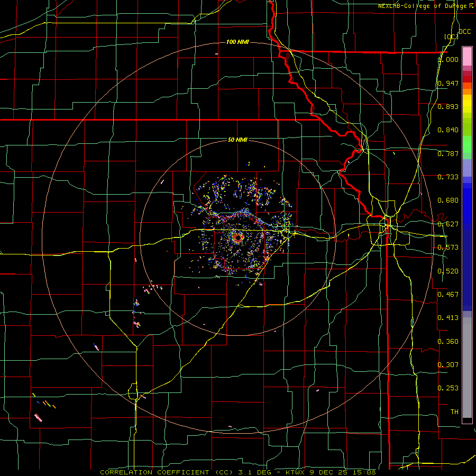This screenshot has height=476, width=476.
Task: Pick the gray segment of the color scale
Action: pos(467,368)
